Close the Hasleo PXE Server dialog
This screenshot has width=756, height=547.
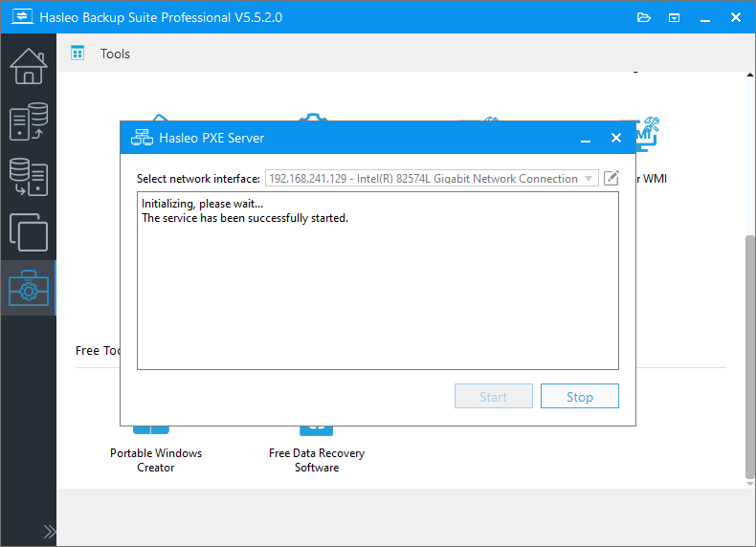click(615, 139)
